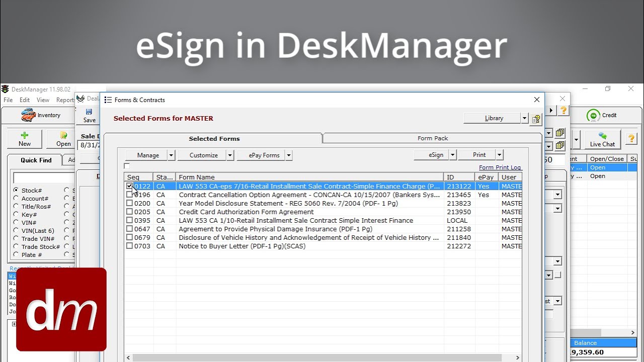Sort by the ID column header
The image size is (644, 362).
[x=459, y=177]
